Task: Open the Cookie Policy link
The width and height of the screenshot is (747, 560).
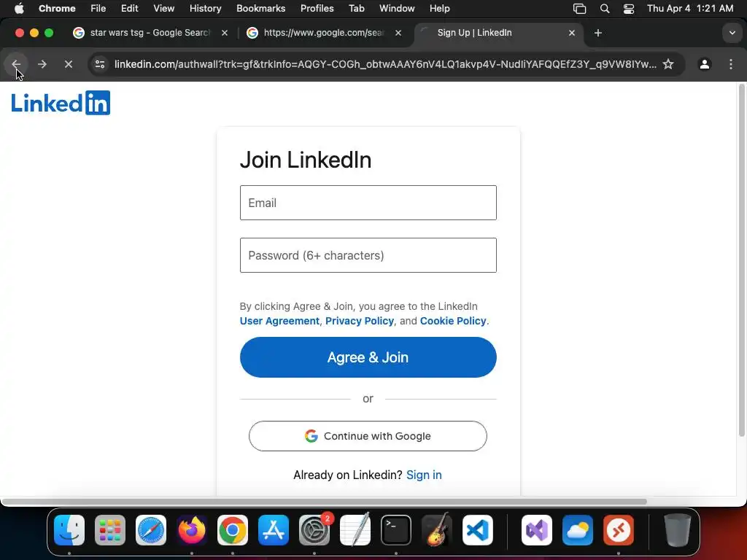Action: point(452,321)
